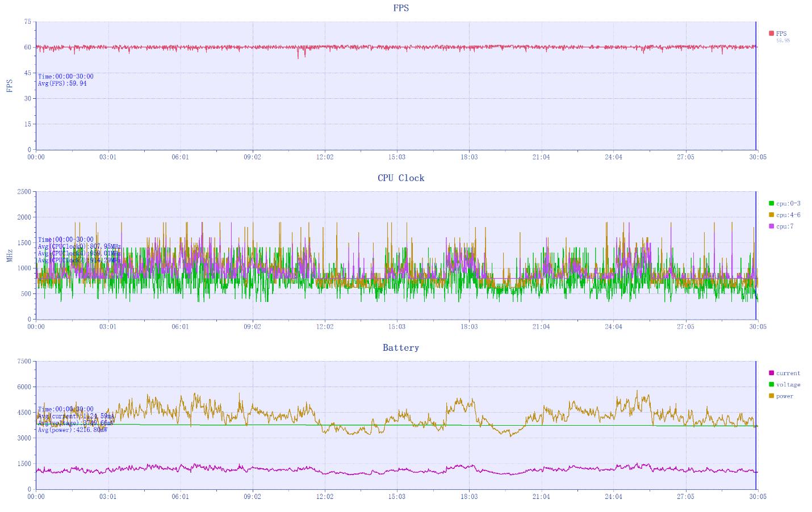Image resolution: width=812 pixels, height=512 pixels.
Task: Click Time:00:00-30:00 in the CPU Clock chart
Action: tap(66, 240)
